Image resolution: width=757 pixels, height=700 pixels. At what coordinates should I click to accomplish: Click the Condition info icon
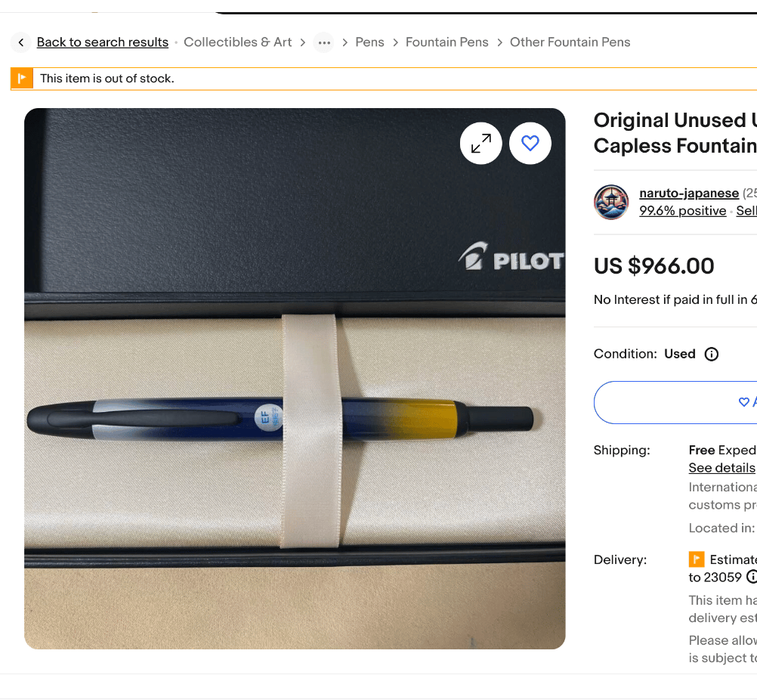click(711, 354)
